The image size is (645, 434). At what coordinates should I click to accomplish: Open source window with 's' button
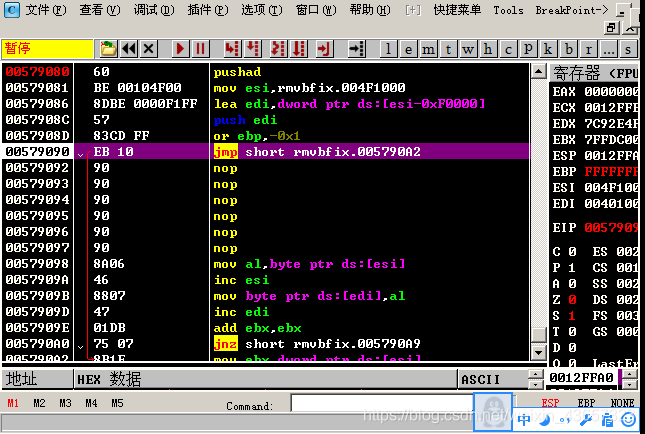point(628,49)
